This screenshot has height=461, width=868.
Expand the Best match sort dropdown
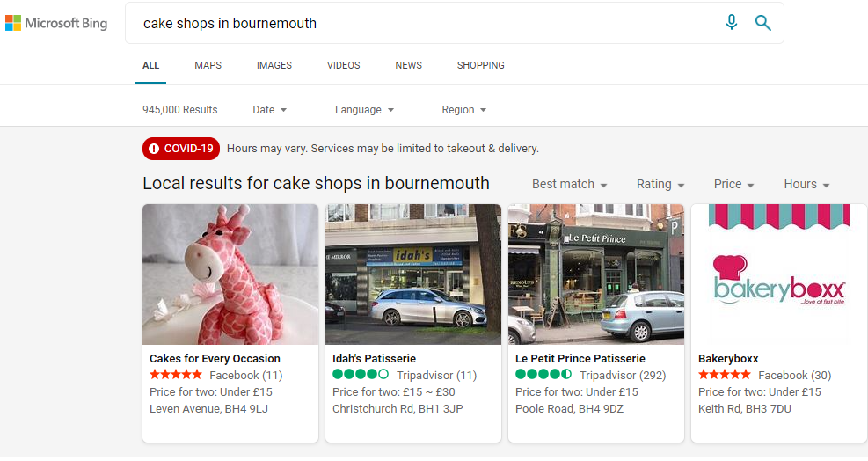570,184
